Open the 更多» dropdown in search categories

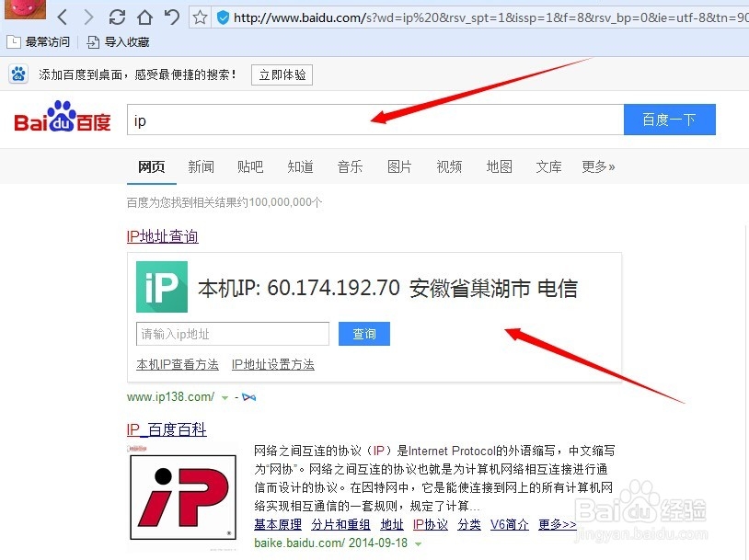pyautogui.click(x=597, y=167)
